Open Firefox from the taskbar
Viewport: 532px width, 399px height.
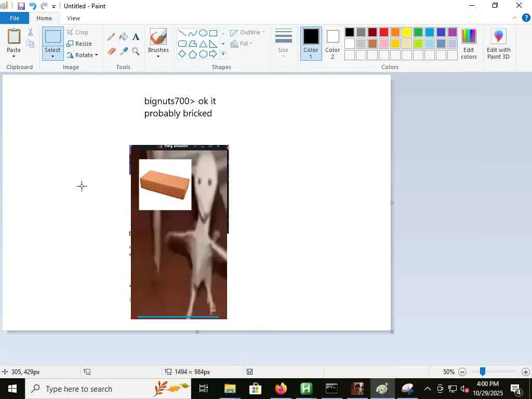tap(281, 389)
